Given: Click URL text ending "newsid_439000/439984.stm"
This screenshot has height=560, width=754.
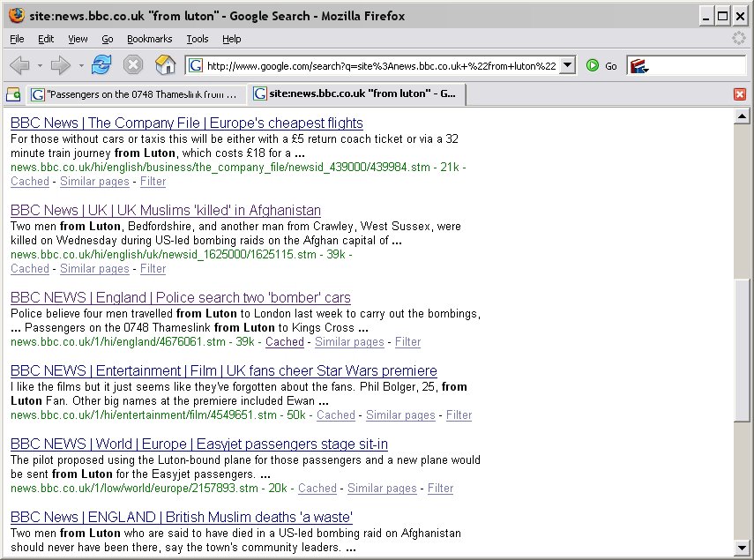Looking at the screenshot, I should 220,168.
